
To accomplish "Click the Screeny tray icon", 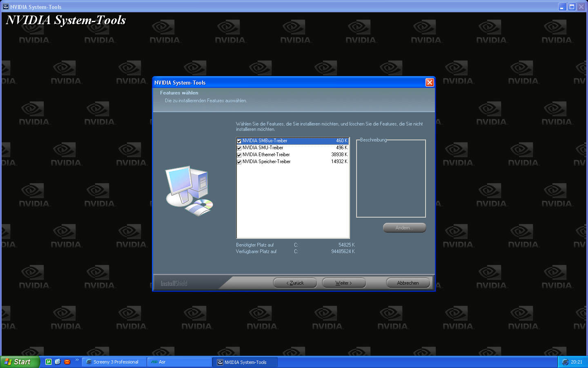I will 565,362.
